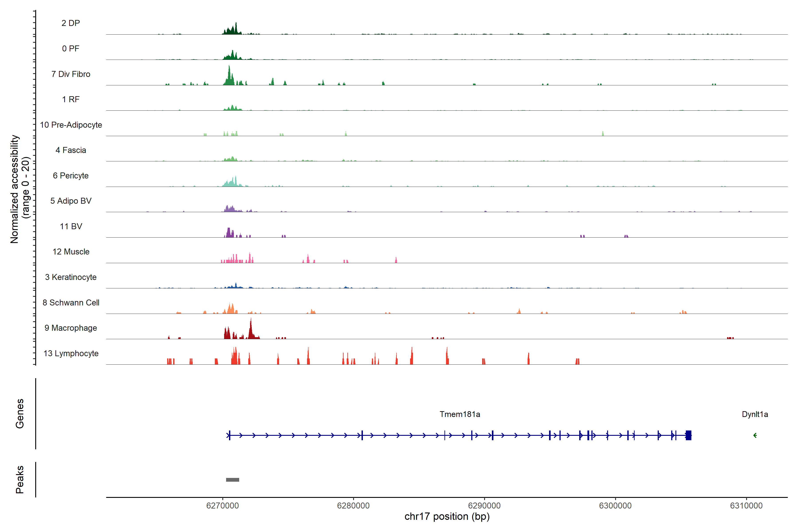Viewport: 798px width, 532px height.
Task: Click the 6270000 axis tick label
Action: coord(223,506)
